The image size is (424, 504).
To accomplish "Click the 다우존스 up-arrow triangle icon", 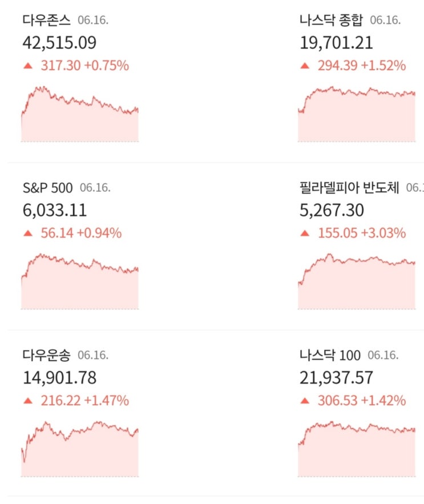I will click(x=27, y=66).
